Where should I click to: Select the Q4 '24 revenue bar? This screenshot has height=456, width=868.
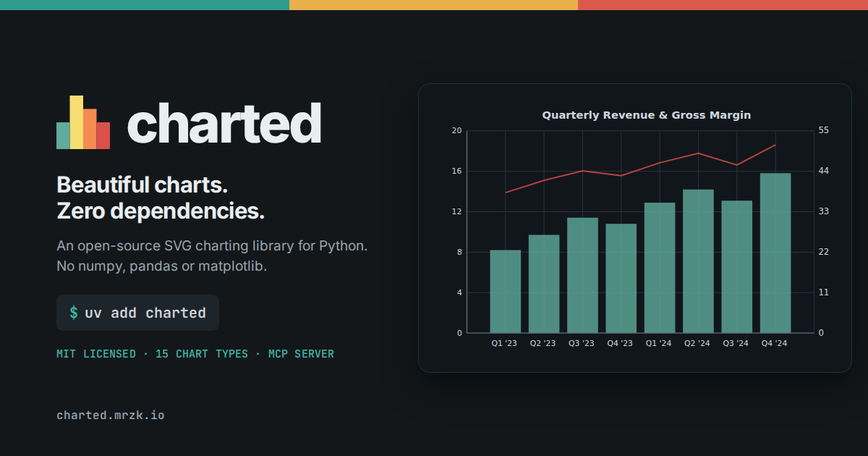(775, 253)
